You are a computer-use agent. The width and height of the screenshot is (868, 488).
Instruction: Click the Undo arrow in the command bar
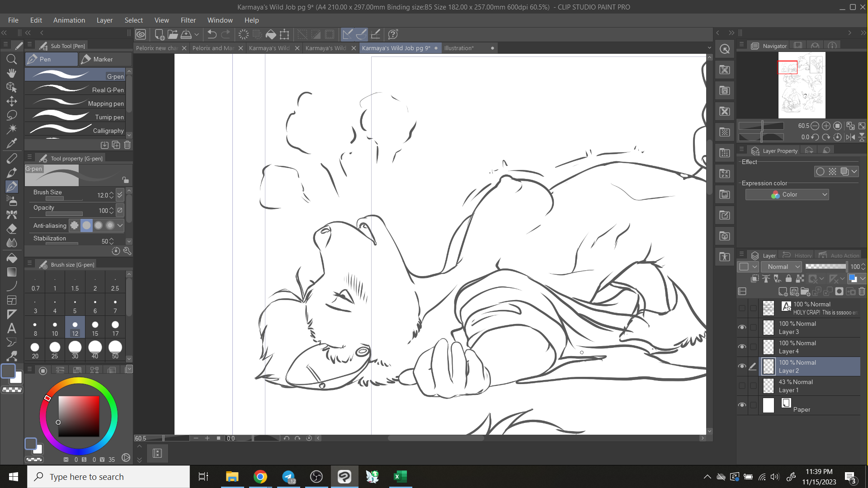212,34
